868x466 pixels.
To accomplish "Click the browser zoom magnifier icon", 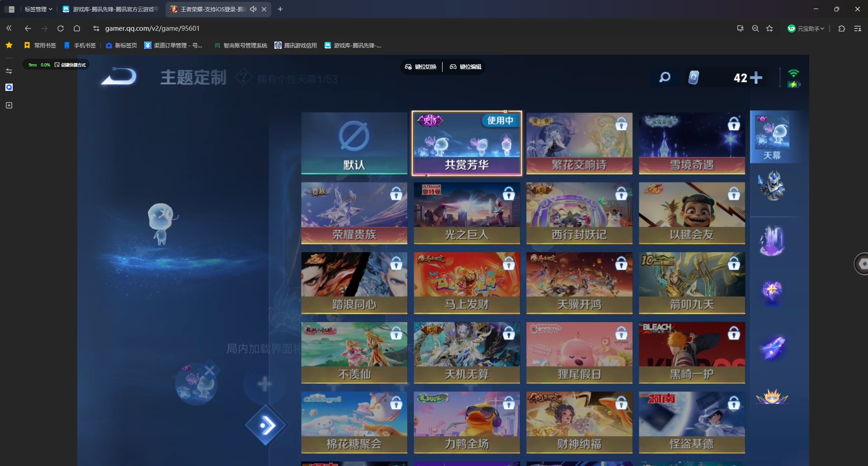I will [755, 28].
